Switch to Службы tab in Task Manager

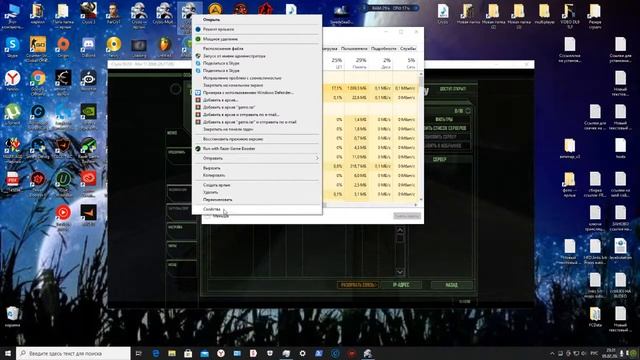408,49
